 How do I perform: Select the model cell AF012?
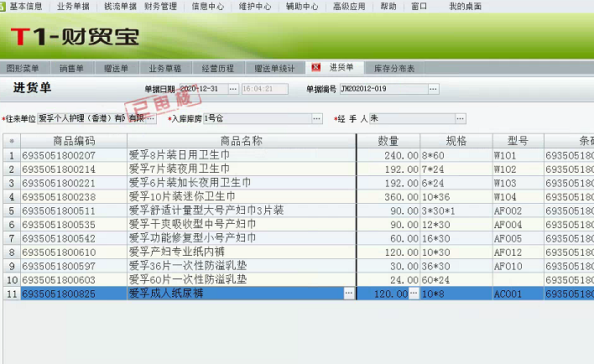pos(518,252)
